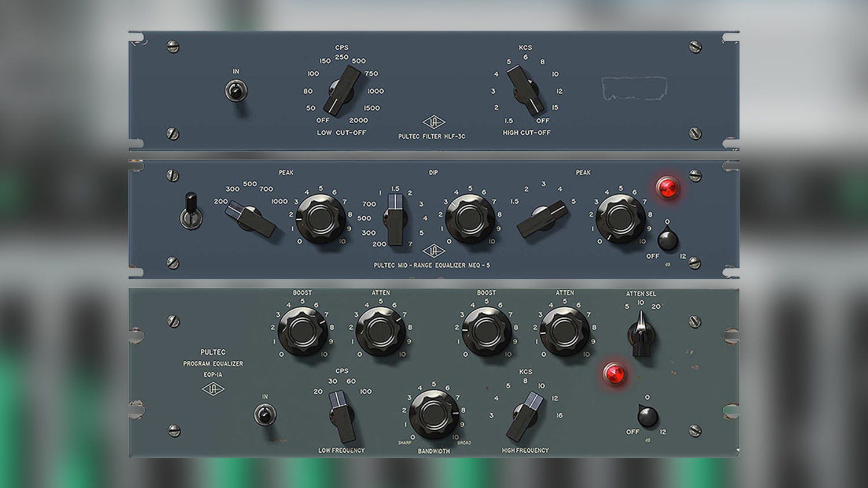
Task: Click the Atten Sel selector knob
Action: click(641, 334)
